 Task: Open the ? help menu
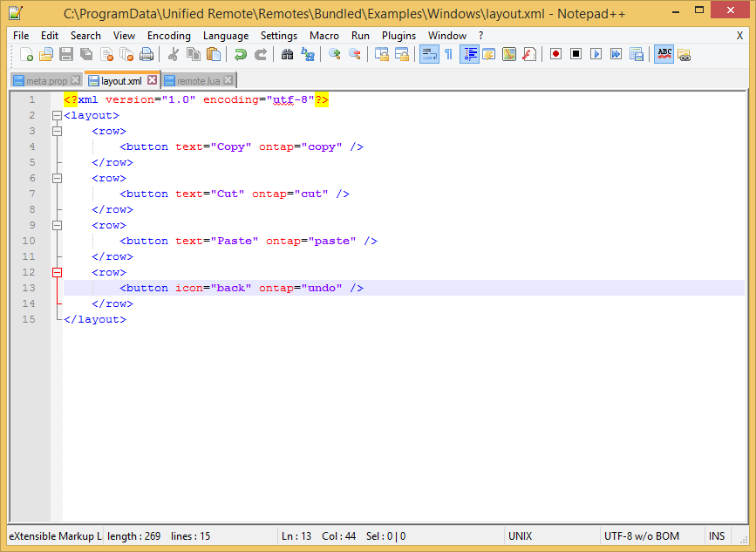[x=480, y=36]
